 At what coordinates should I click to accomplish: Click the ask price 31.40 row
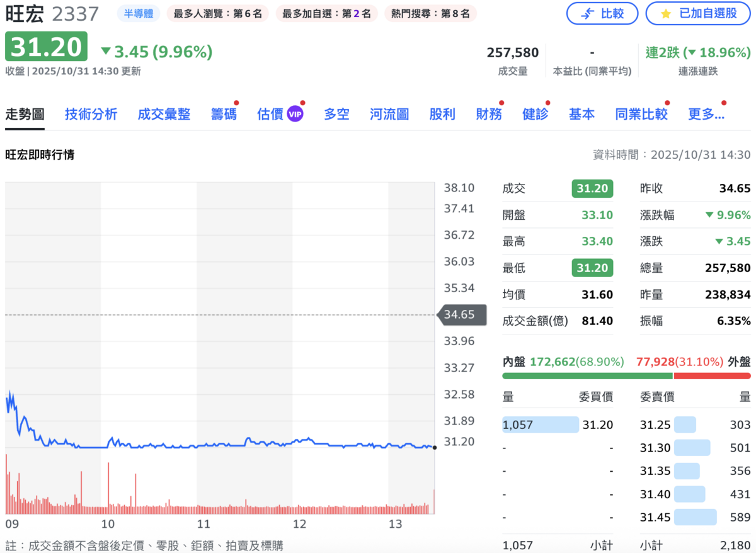pyautogui.click(x=696, y=494)
